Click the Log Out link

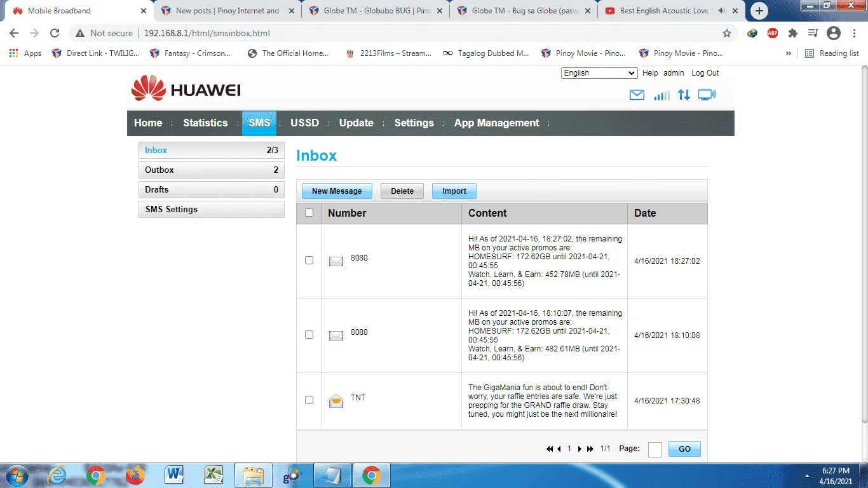[705, 73]
